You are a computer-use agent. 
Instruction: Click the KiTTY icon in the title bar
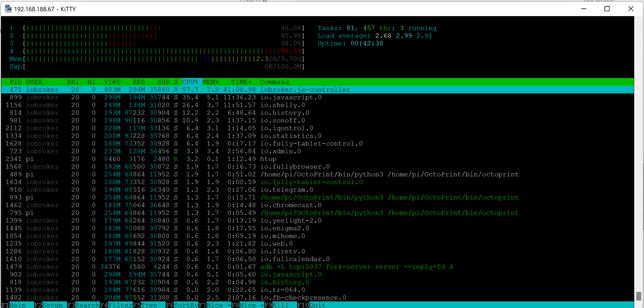(x=9, y=9)
